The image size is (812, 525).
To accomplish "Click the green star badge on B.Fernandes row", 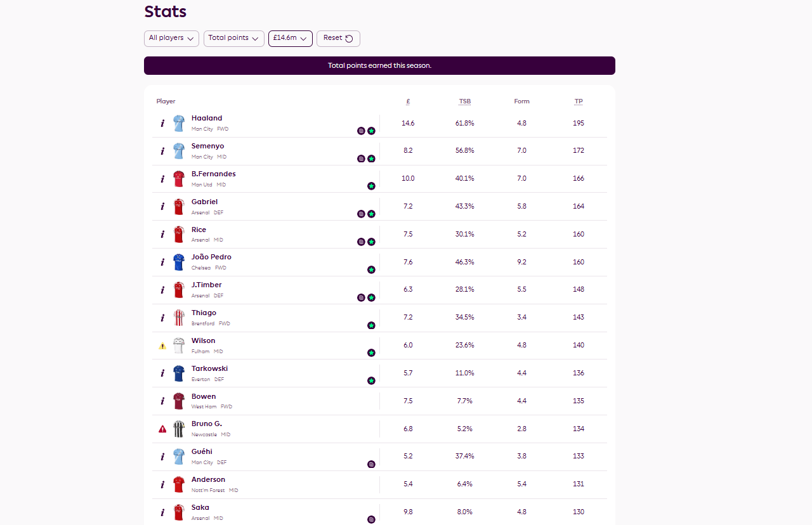I will pos(371,186).
